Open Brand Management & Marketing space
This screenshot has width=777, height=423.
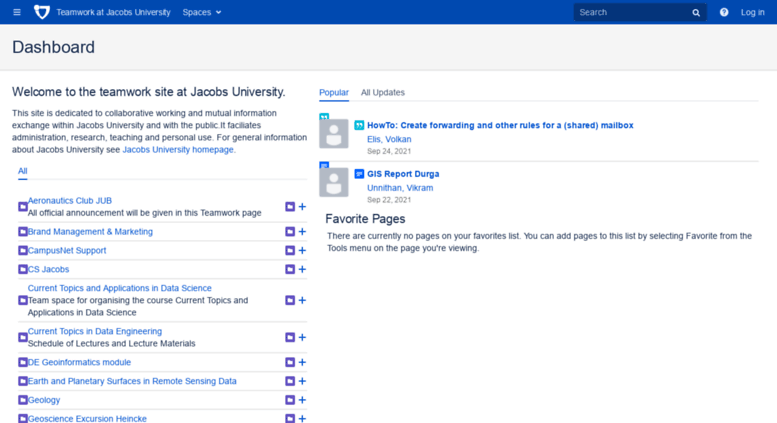click(x=90, y=231)
